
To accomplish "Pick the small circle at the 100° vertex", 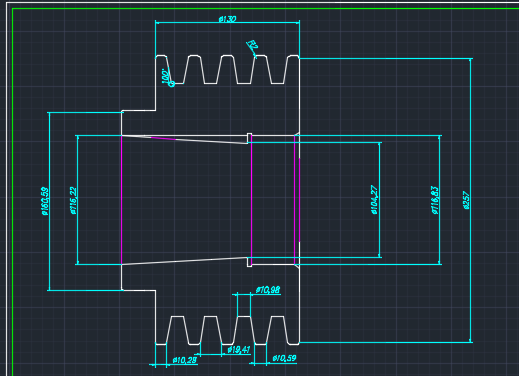I will tap(172, 84).
